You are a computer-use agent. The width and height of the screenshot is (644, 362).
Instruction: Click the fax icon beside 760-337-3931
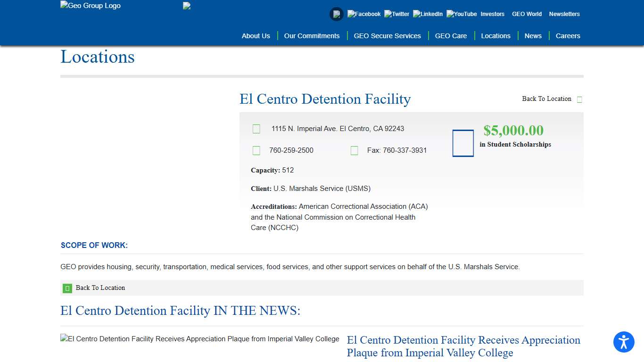coord(354,150)
